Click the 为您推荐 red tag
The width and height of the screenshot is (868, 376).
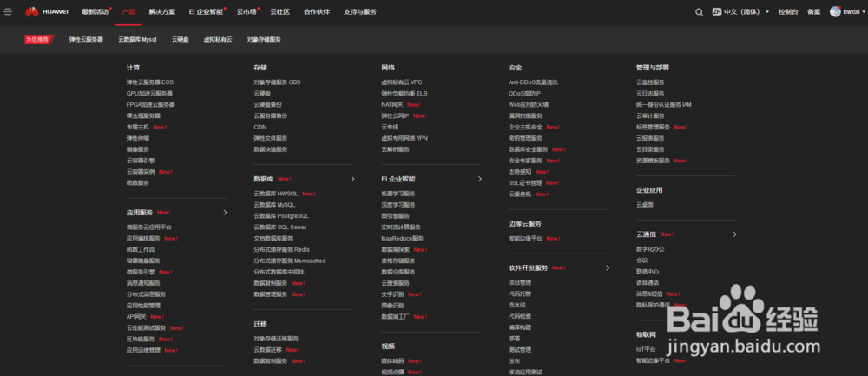pyautogui.click(x=40, y=40)
